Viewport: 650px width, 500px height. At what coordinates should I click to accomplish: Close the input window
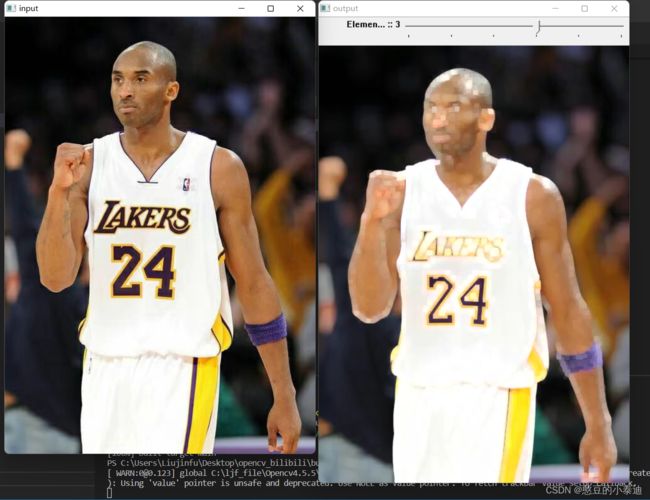tap(301, 8)
